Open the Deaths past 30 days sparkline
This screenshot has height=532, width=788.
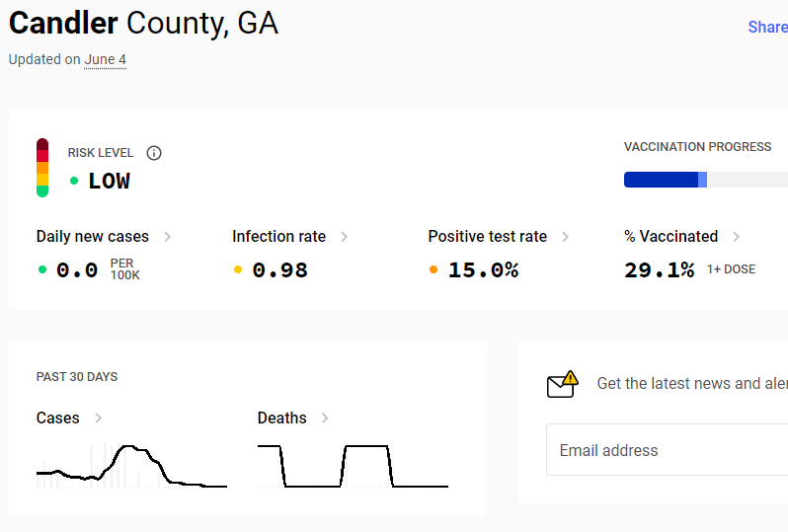(x=353, y=466)
